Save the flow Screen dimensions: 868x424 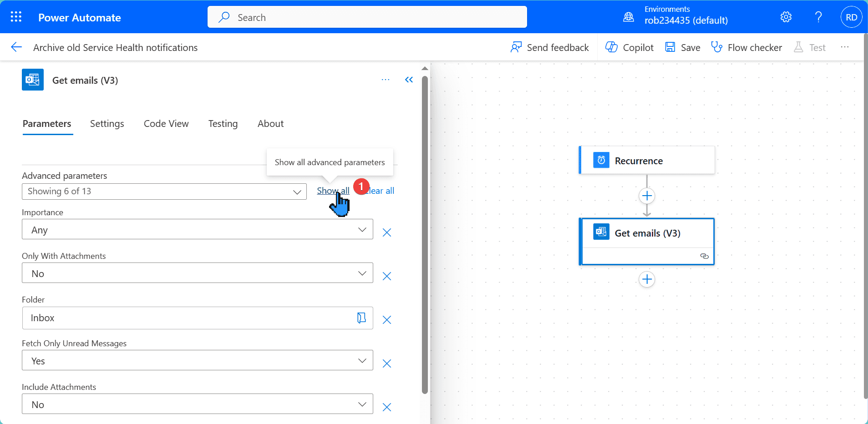click(683, 47)
